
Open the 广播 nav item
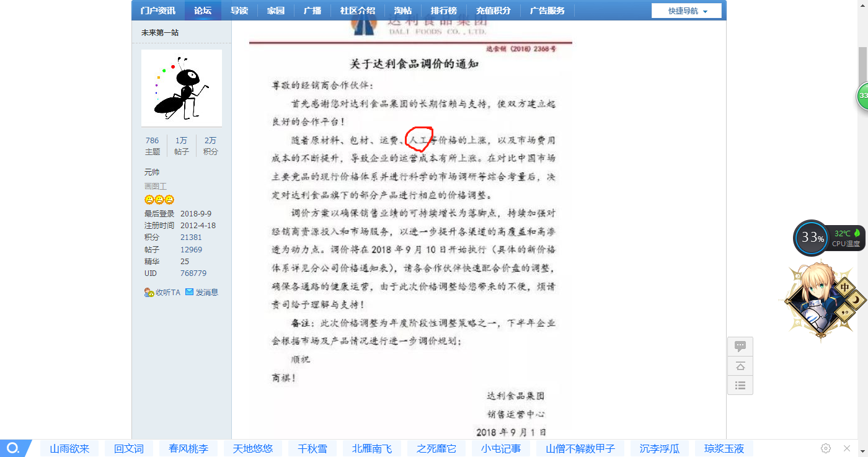(x=312, y=11)
